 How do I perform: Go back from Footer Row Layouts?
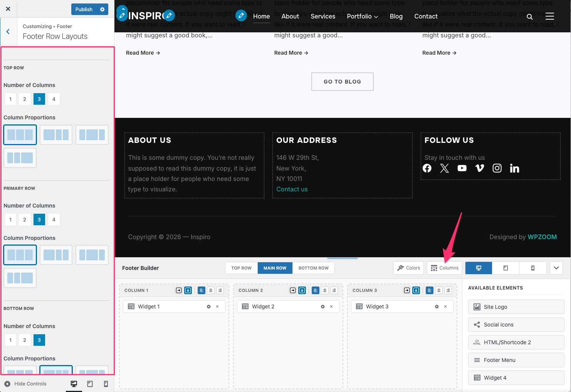(8, 32)
